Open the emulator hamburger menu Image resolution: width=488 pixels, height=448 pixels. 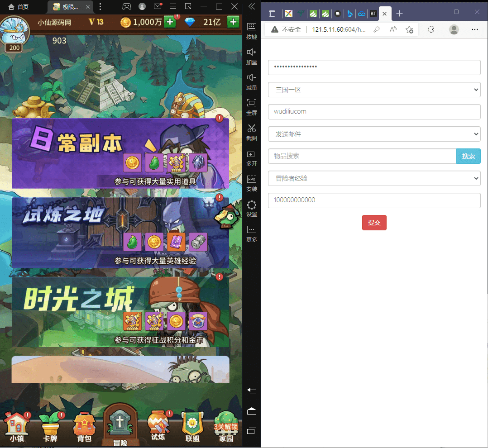tap(173, 6)
